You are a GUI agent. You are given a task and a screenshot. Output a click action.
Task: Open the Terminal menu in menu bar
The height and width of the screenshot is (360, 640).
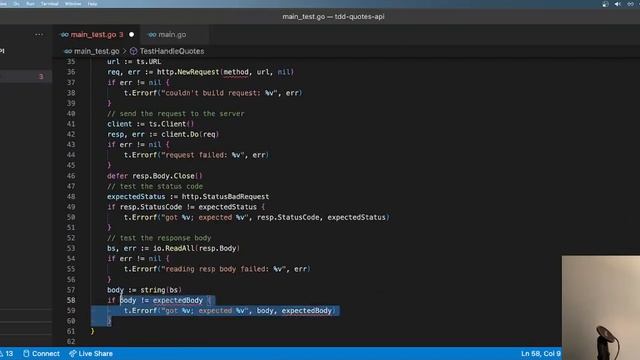tap(49, 4)
